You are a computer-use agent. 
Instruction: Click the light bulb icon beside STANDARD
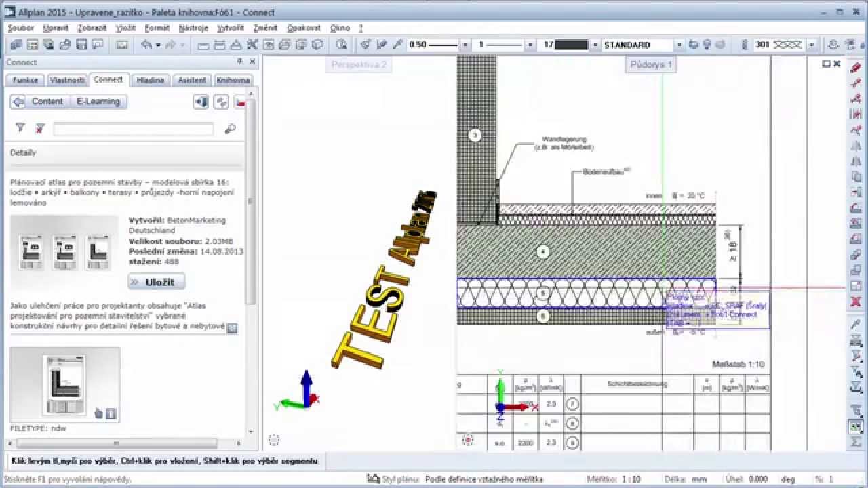click(707, 45)
